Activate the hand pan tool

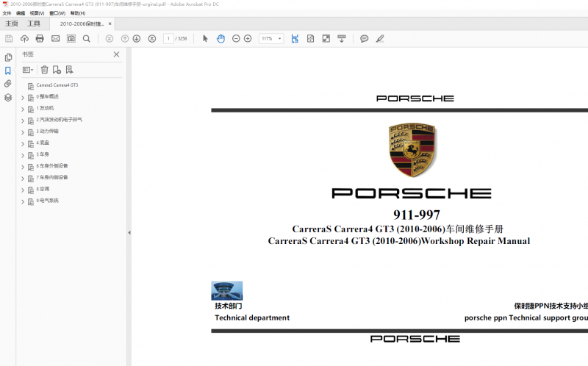(x=221, y=39)
